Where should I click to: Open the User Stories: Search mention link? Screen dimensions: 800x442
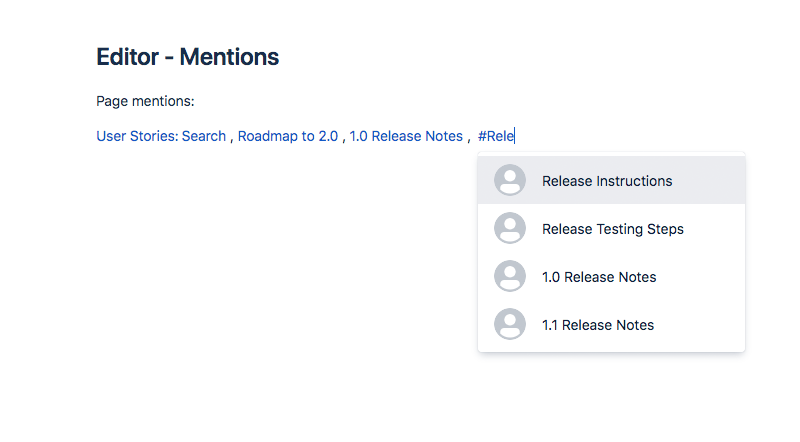pyautogui.click(x=161, y=136)
